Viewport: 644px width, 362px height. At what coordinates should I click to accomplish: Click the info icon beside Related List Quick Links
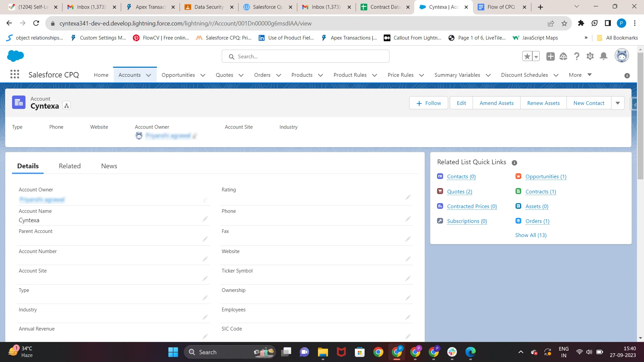tap(515, 163)
